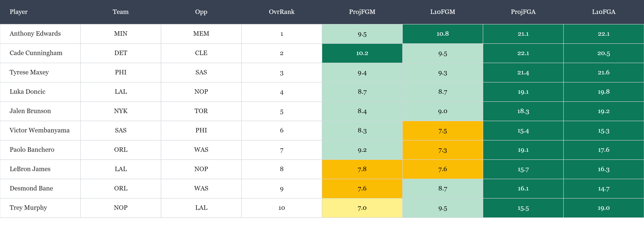644x237 pixels.
Task: Sort by the L10FGM column header
Action: click(443, 12)
